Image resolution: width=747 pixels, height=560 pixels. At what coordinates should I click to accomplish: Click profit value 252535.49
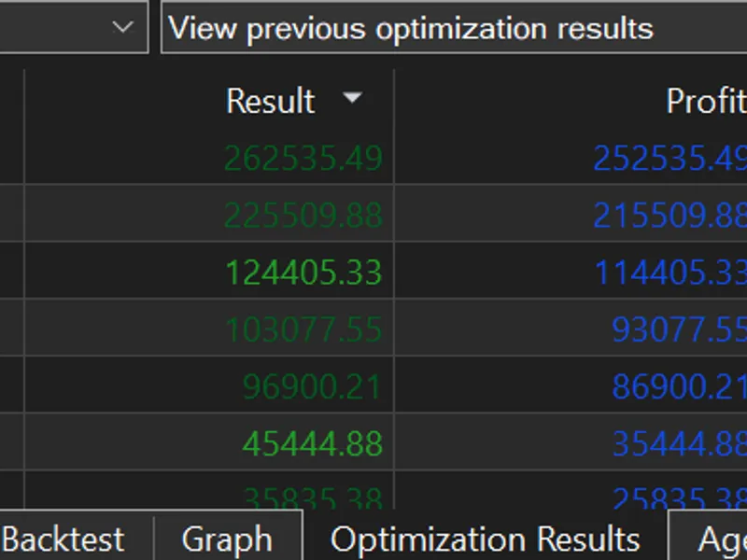669,158
